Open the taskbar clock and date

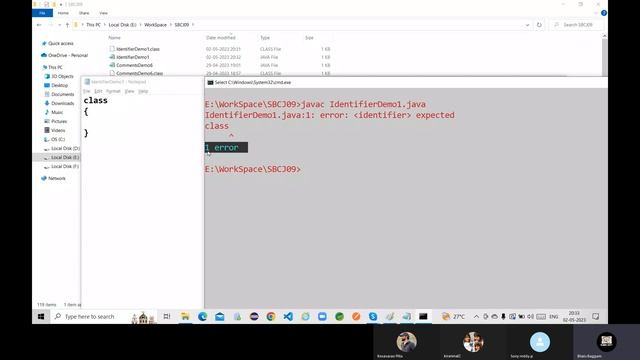click(574, 316)
